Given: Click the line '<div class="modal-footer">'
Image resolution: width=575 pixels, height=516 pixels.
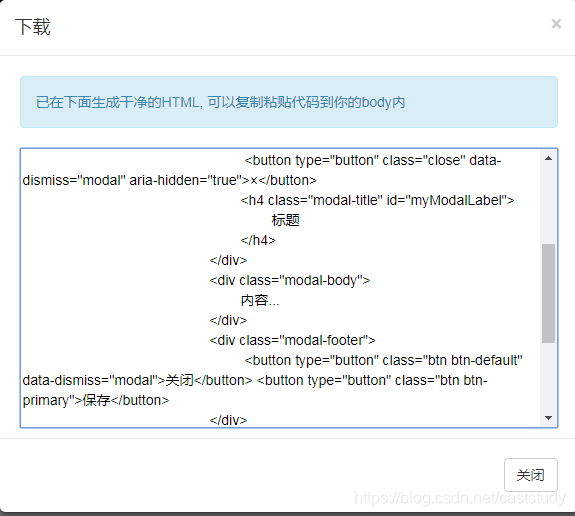Looking at the screenshot, I should [292, 340].
